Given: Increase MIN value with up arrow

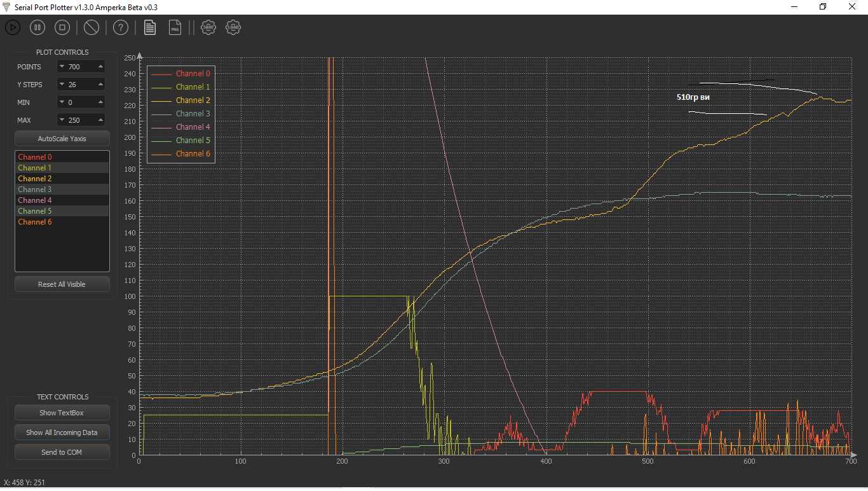Looking at the screenshot, I should (x=100, y=102).
